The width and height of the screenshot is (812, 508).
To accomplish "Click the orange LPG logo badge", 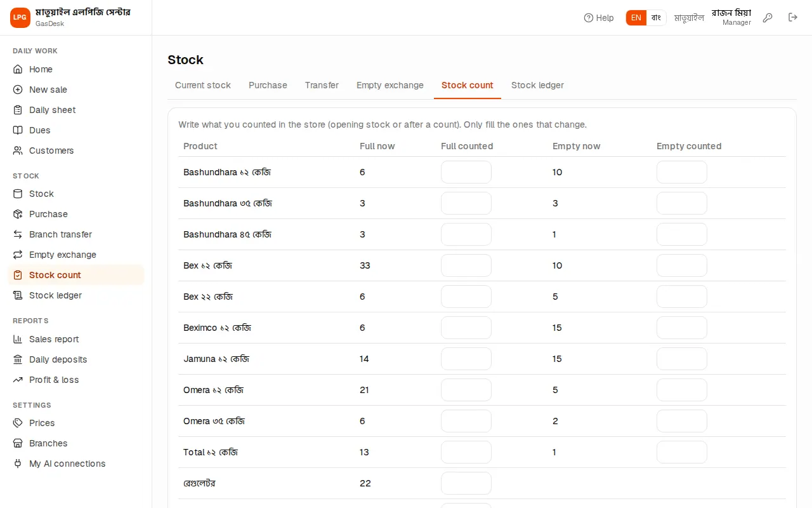I will click(x=20, y=18).
